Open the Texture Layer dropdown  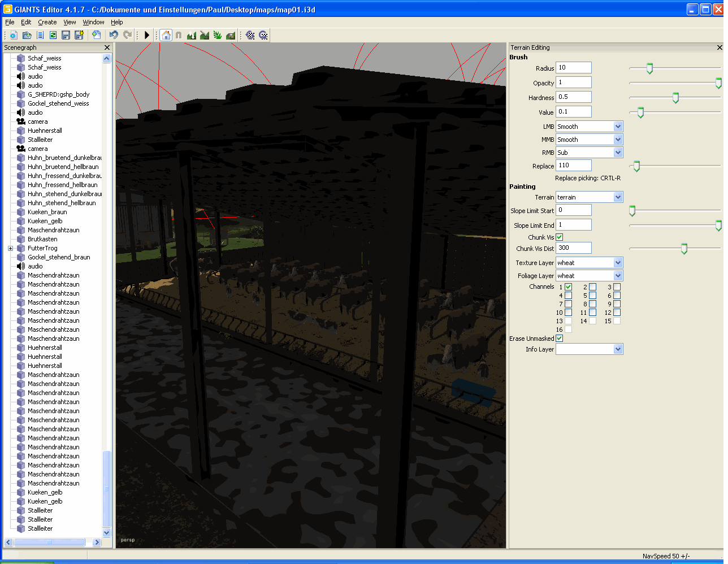point(618,263)
